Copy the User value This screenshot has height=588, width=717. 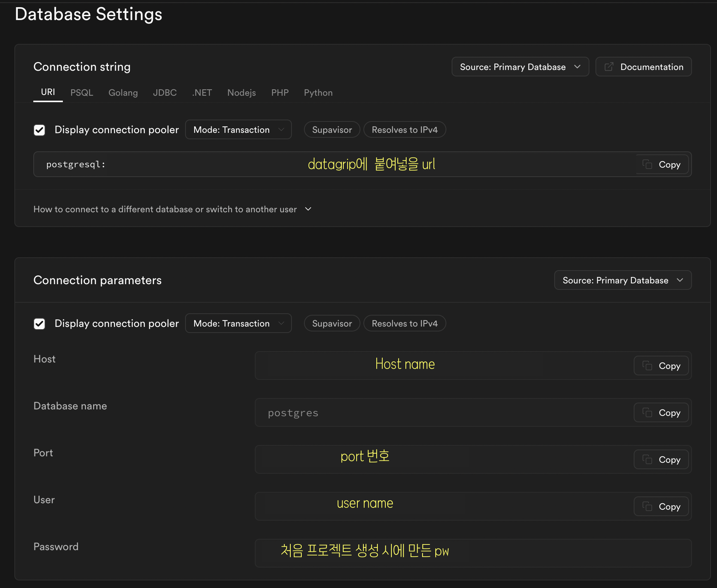pyautogui.click(x=661, y=507)
